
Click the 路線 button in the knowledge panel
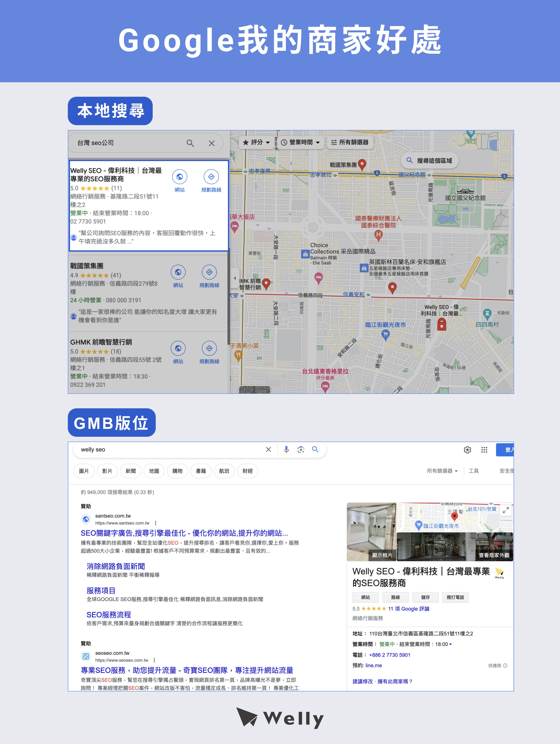[x=395, y=597]
